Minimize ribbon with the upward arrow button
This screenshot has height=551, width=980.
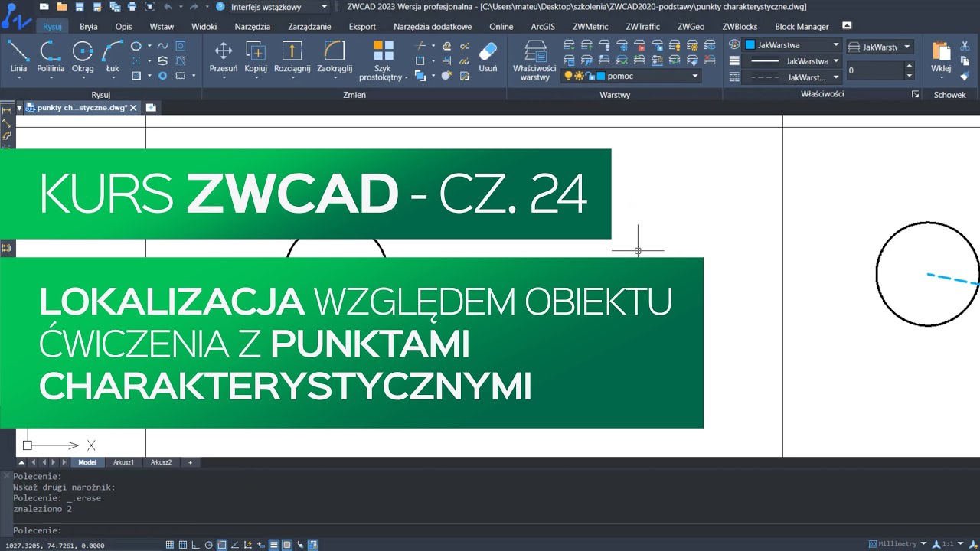pos(846,26)
